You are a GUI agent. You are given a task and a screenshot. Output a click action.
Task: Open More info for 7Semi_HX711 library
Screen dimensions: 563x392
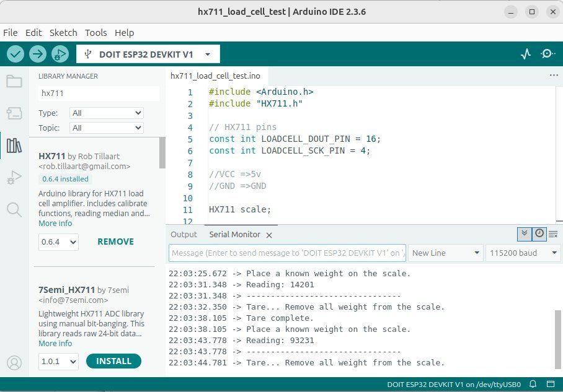(55, 343)
